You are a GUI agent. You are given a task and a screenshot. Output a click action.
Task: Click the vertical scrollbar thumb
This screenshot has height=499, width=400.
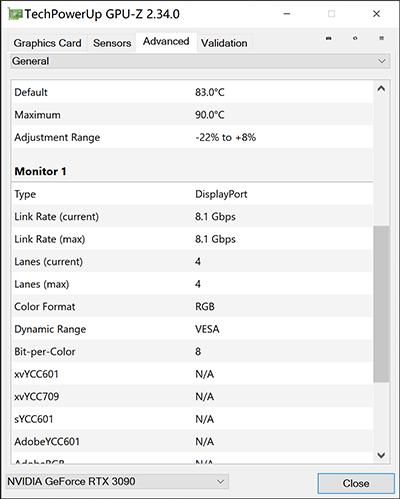point(381,304)
